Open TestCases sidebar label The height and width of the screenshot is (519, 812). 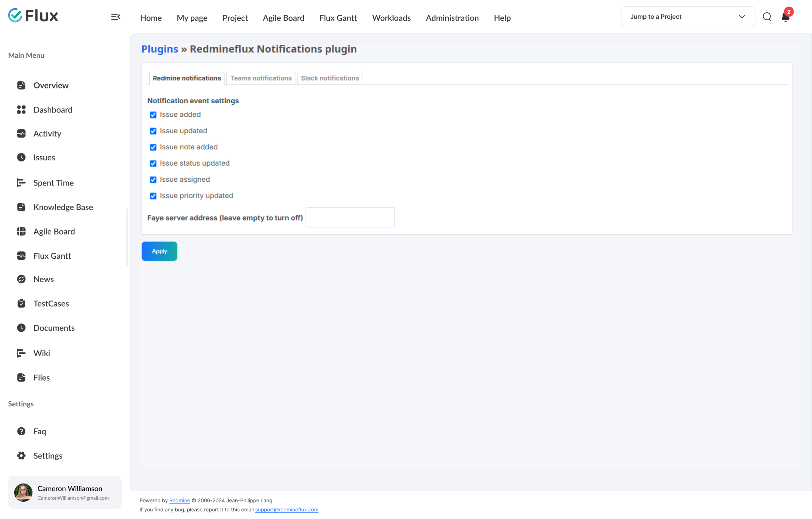(x=51, y=303)
